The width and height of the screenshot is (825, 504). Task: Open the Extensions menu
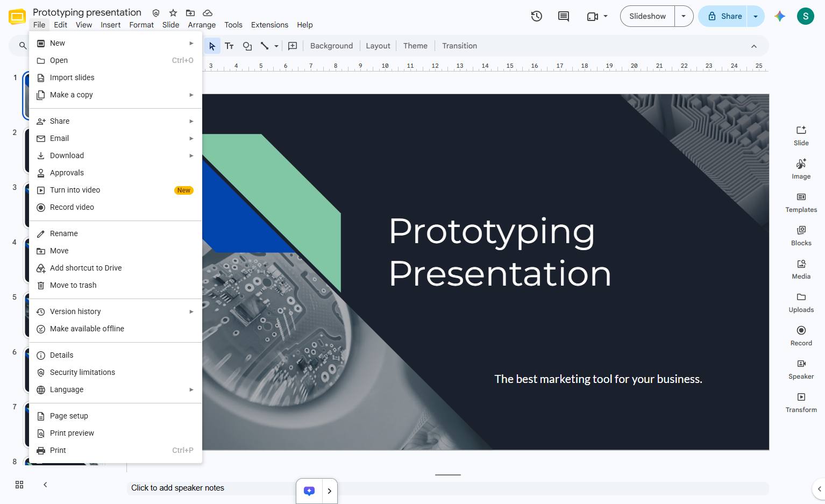(x=269, y=25)
